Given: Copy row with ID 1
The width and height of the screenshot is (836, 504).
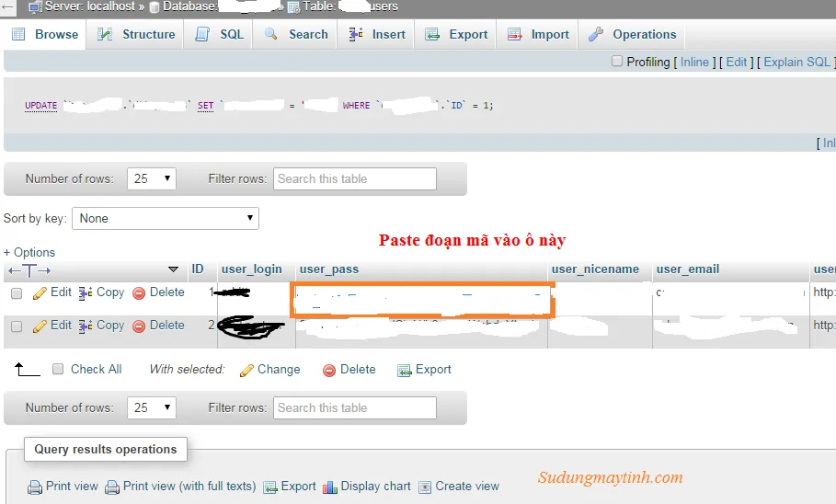Looking at the screenshot, I should coord(101,292).
